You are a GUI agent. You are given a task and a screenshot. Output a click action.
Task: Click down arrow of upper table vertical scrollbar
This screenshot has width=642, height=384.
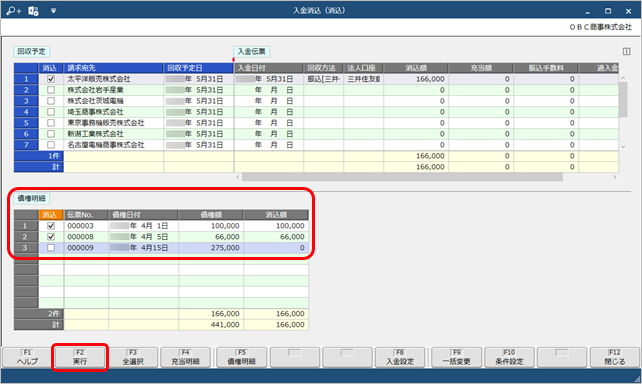pos(623,147)
